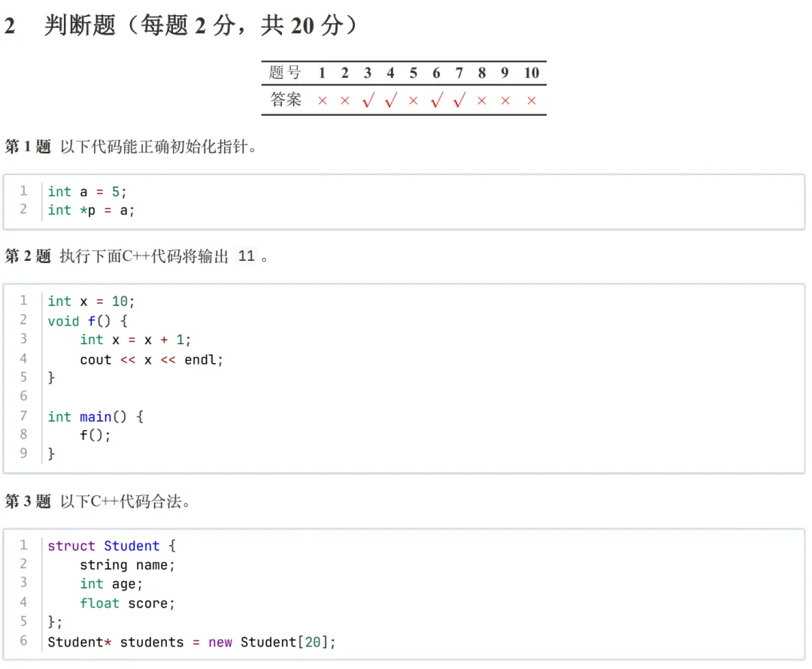The image size is (812, 669).
Task: Click the × answer mark for question 5
Action: (x=413, y=99)
